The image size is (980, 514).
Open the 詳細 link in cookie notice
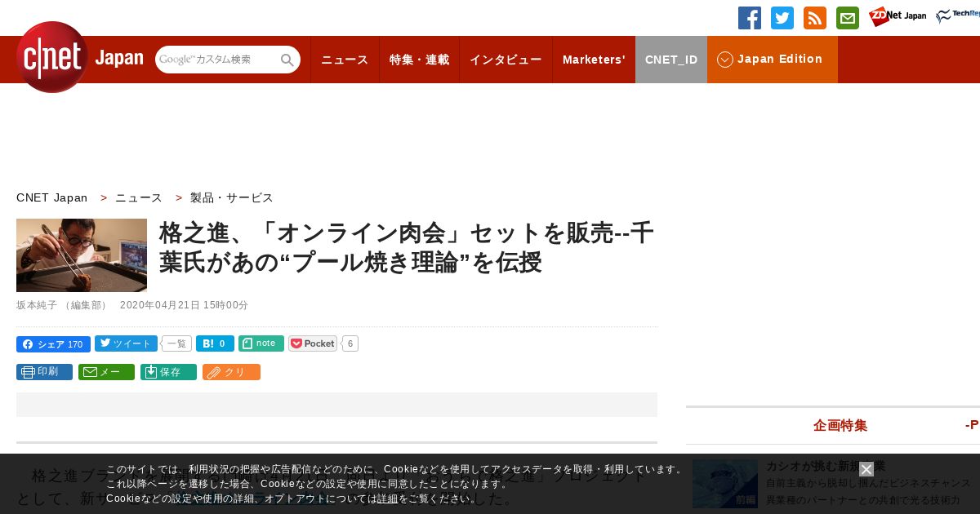point(388,498)
